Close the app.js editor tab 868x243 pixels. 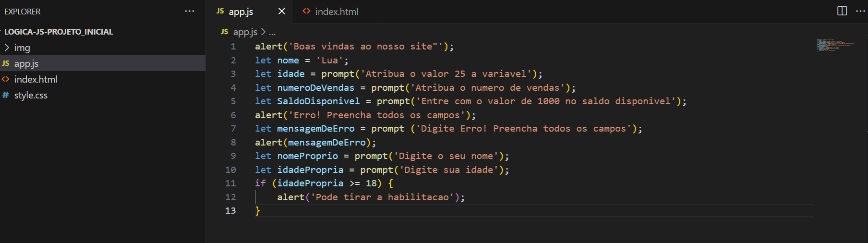point(282,11)
